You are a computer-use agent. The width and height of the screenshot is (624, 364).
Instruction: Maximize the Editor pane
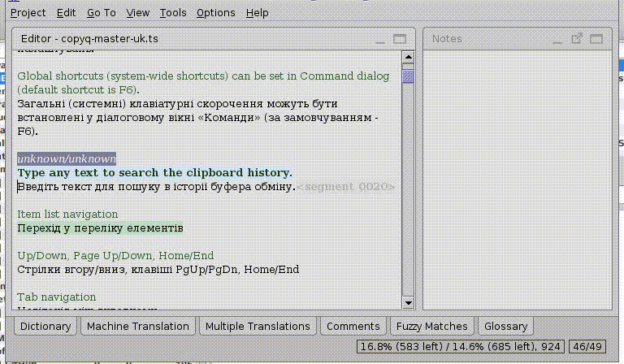(x=400, y=39)
